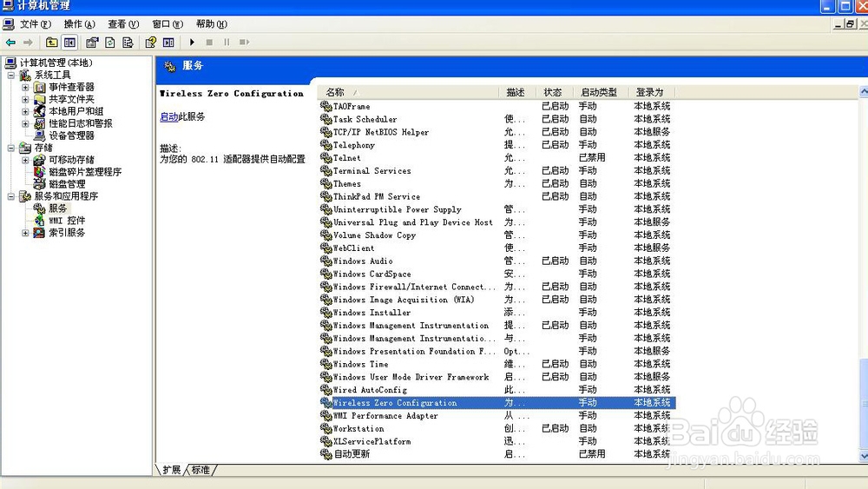The width and height of the screenshot is (868, 489).
Task: Select the Volume Shadow Copy service
Action: pos(374,235)
